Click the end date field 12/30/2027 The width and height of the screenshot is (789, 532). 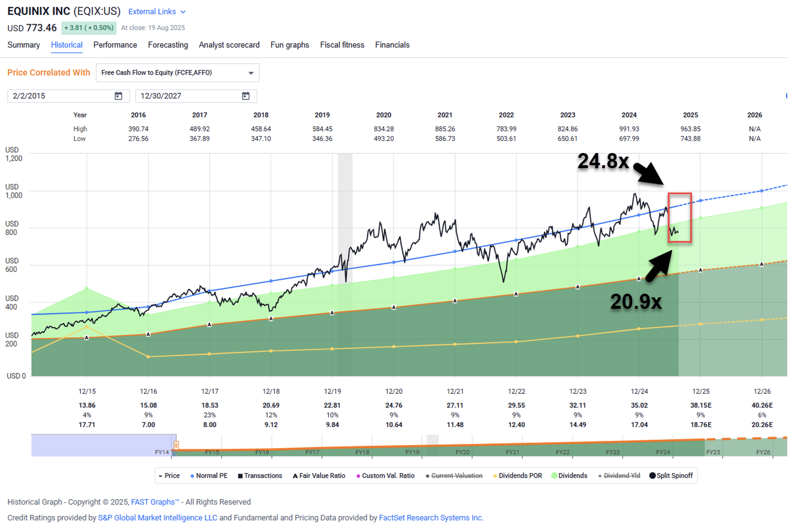point(196,96)
